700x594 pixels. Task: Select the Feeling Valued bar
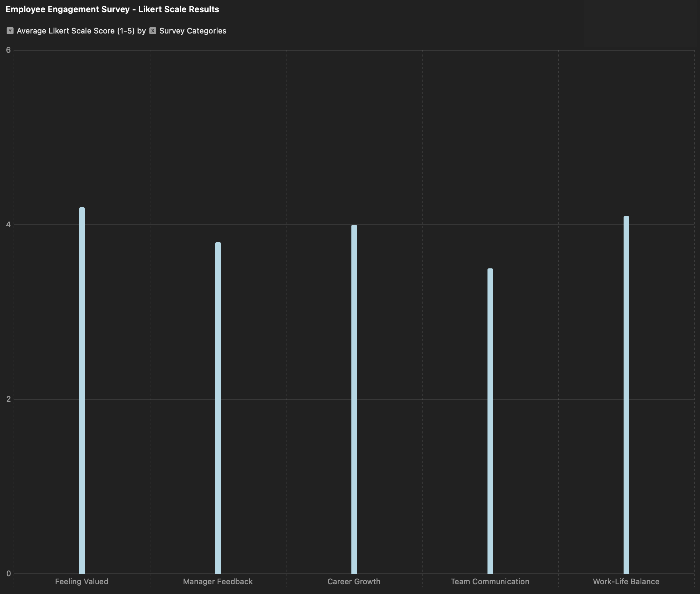coord(82,384)
